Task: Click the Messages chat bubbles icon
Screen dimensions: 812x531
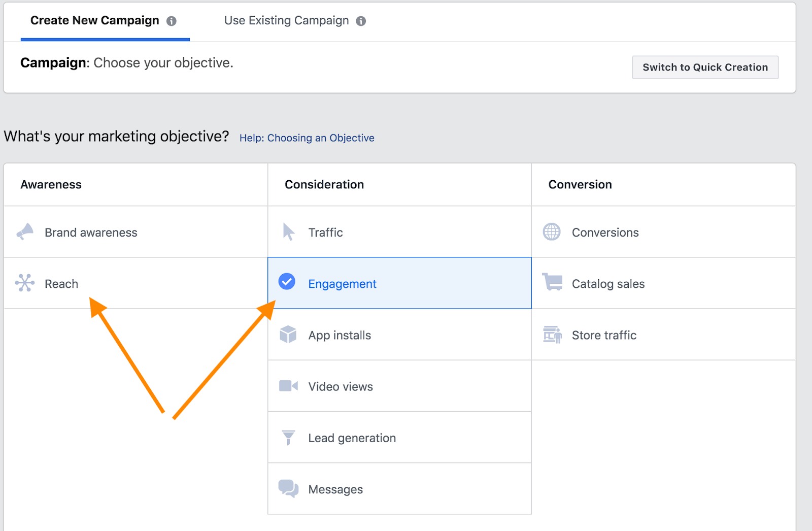Action: (288, 488)
